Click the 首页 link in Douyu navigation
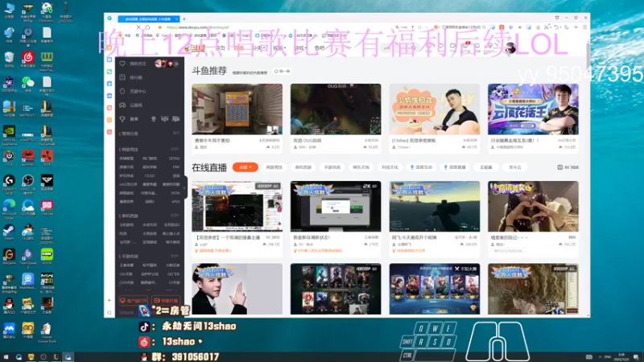 point(220,48)
